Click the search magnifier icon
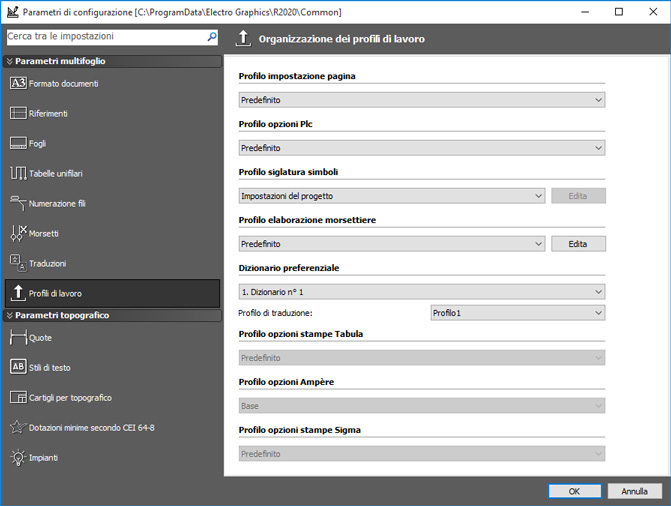Viewport: 671px width, 506px height. click(212, 37)
